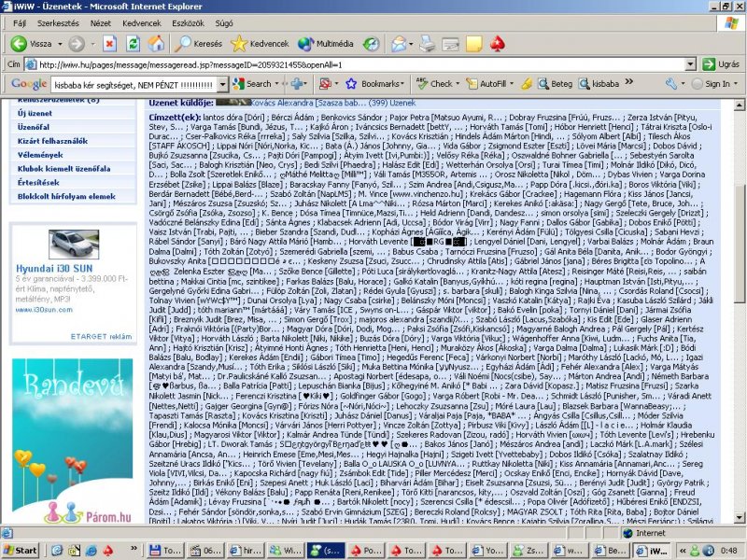Click the Edit page icon beside printer

point(450,44)
